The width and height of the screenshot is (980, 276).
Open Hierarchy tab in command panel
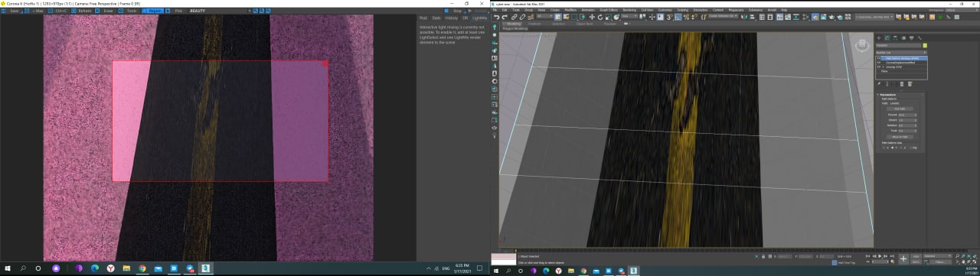895,37
